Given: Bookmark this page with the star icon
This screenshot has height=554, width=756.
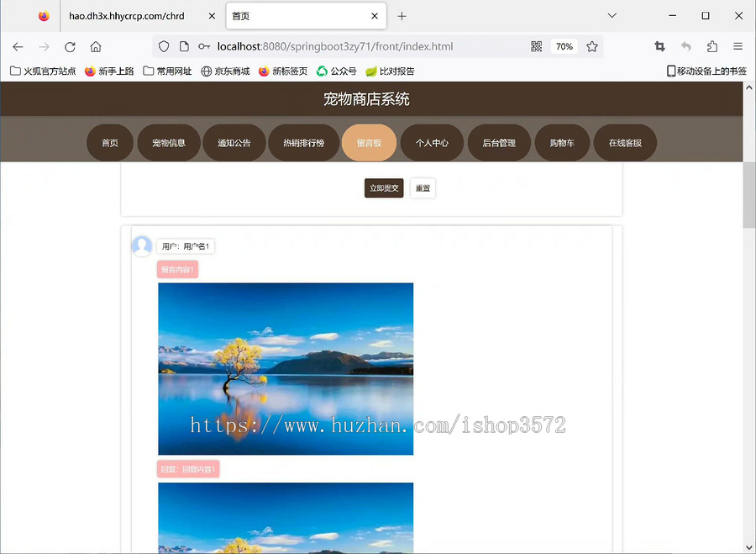Looking at the screenshot, I should (592, 46).
